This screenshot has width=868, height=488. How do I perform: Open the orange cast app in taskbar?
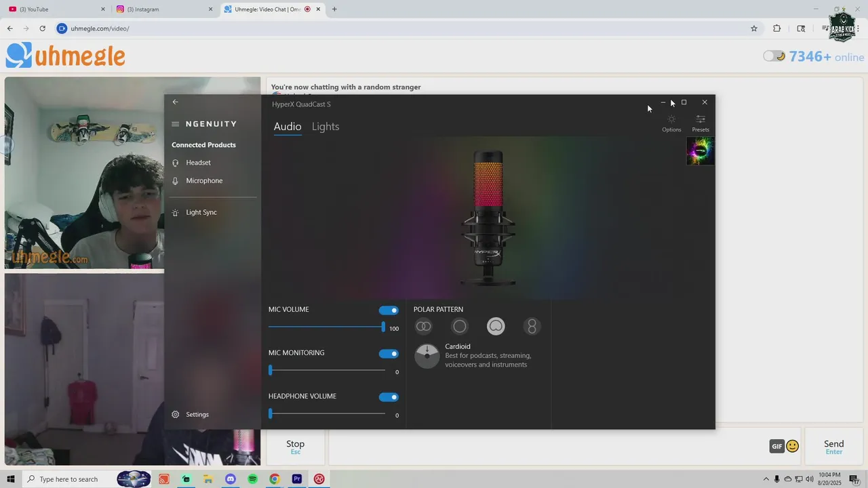tap(164, 479)
